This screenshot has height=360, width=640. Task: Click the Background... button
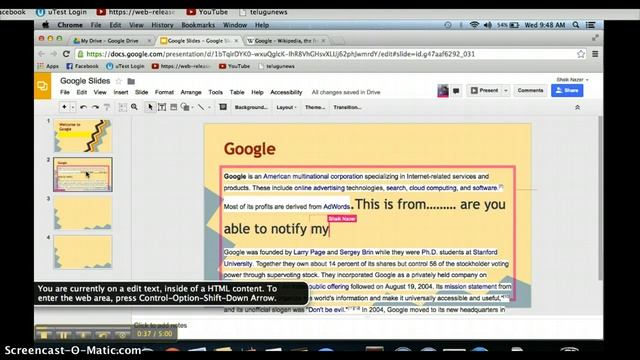point(251,107)
